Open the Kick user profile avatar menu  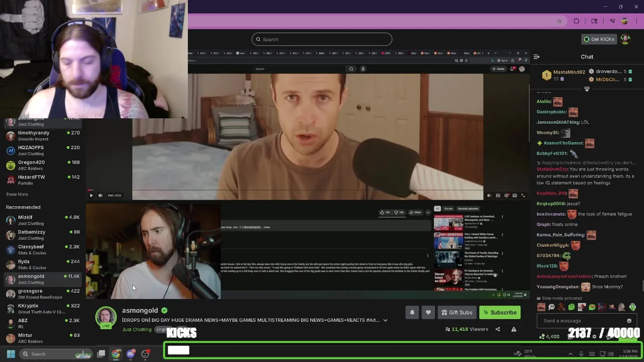[625, 39]
